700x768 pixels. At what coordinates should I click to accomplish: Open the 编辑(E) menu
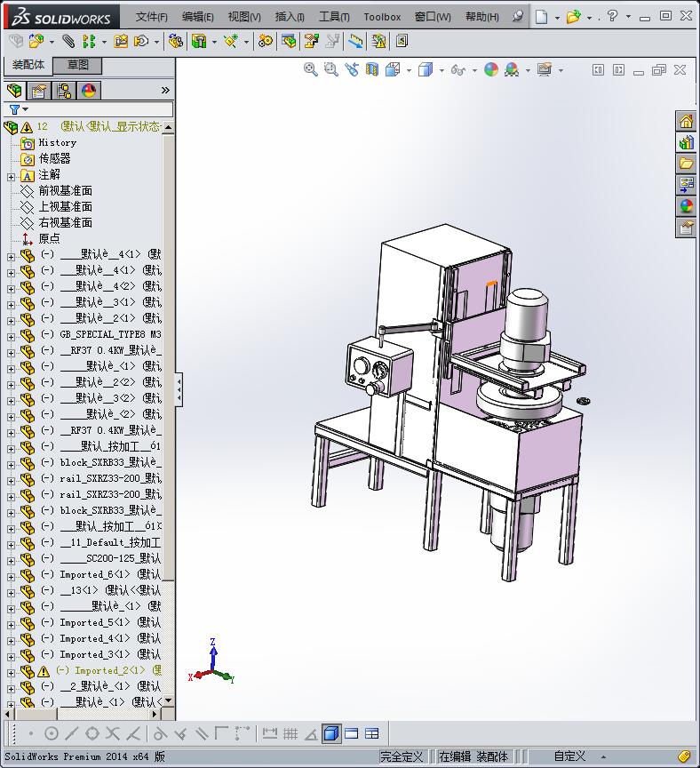[198, 17]
